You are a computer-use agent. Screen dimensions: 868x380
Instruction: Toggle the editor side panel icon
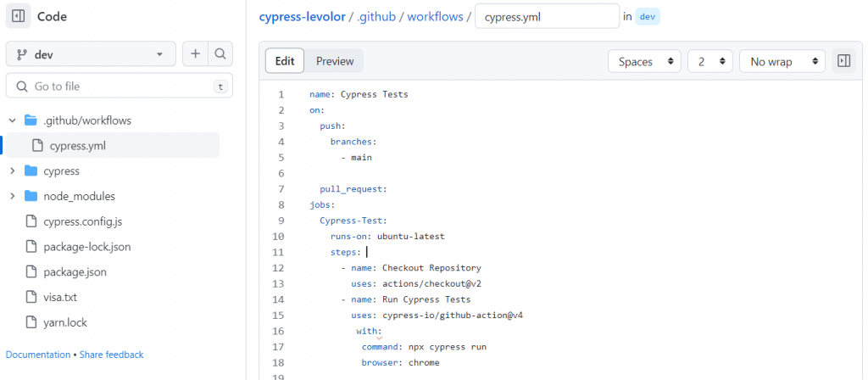pos(843,61)
